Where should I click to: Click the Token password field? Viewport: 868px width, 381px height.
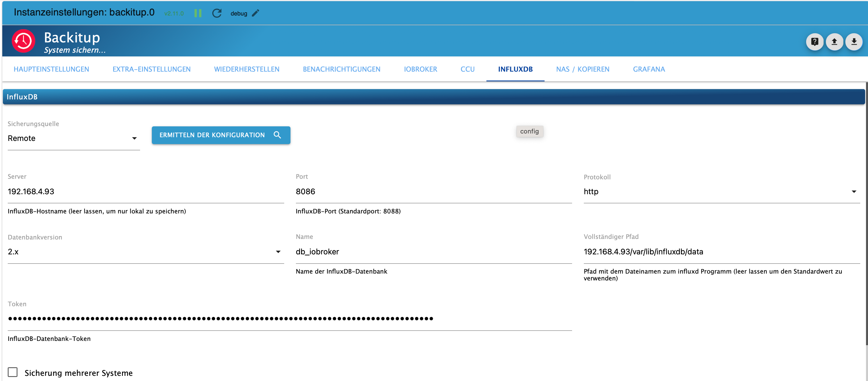[289, 318]
